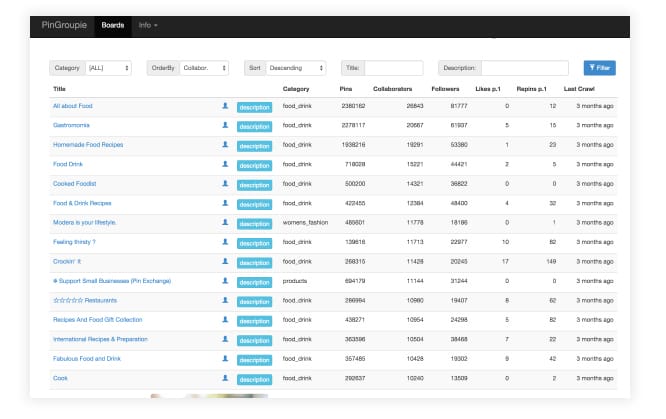This screenshot has width=666, height=419.
Task: Click the person icon beside All about Food
Action: point(225,105)
